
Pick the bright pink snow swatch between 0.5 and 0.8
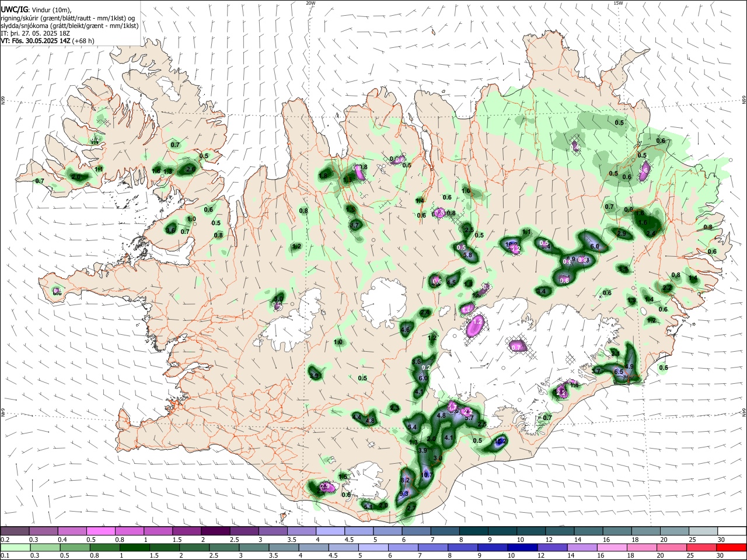click(101, 531)
